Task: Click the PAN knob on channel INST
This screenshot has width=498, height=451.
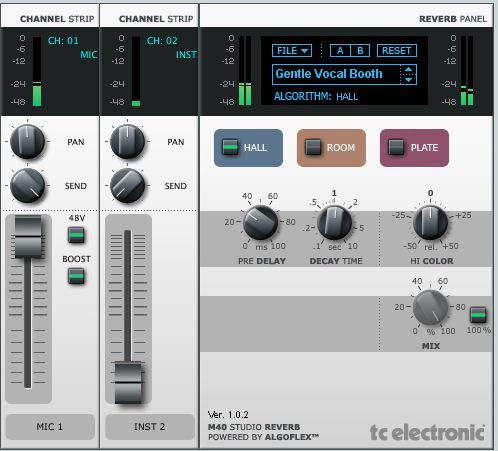Action: (x=127, y=141)
